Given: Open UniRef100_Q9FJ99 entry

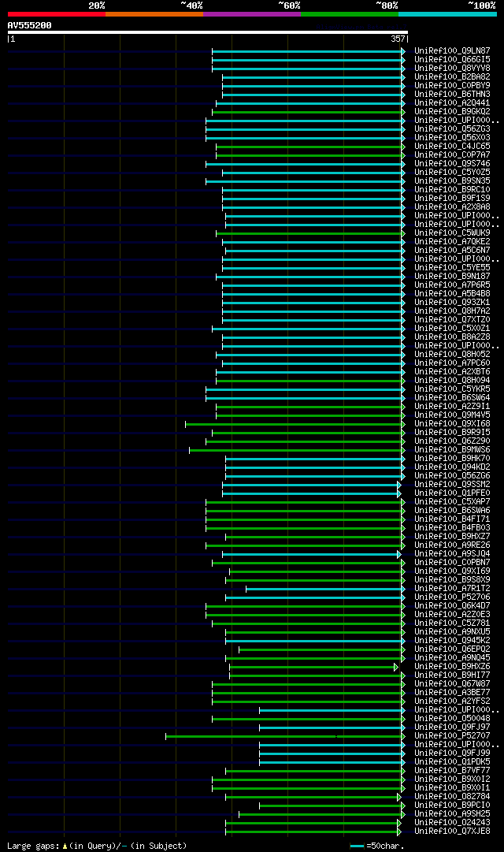Looking at the screenshot, I should pos(452,753).
